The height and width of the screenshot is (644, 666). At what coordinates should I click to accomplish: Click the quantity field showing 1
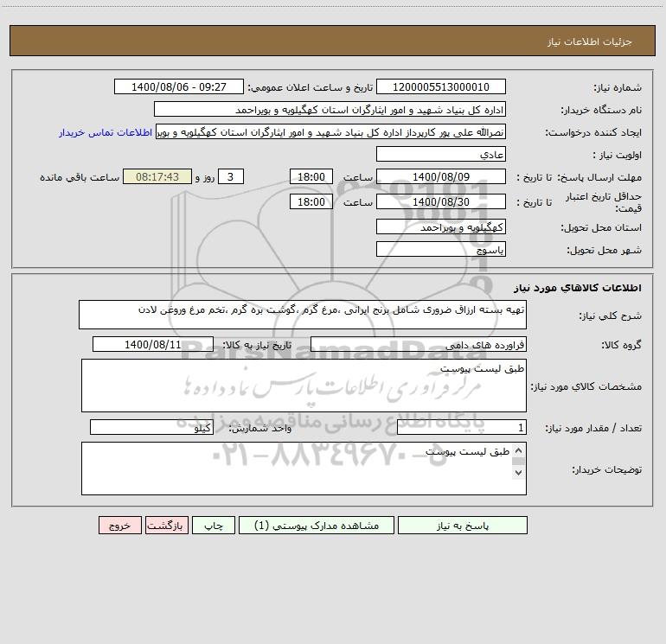pyautogui.click(x=462, y=428)
